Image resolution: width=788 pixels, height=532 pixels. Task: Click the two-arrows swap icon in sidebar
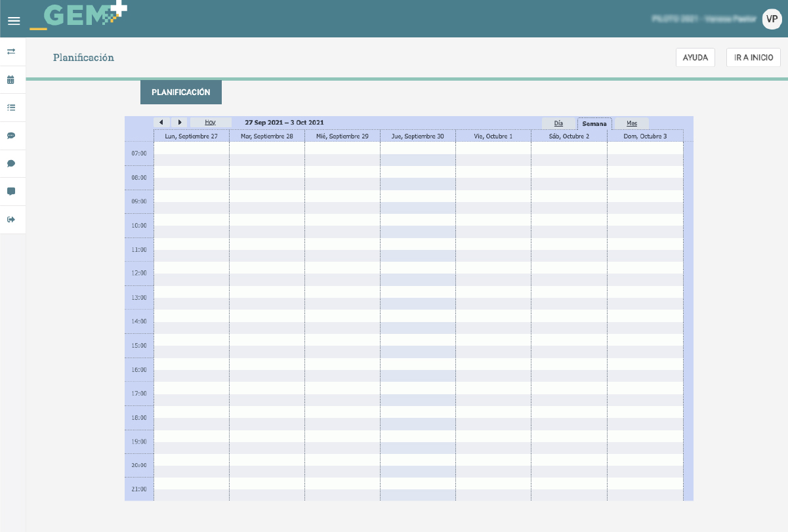[x=11, y=51]
